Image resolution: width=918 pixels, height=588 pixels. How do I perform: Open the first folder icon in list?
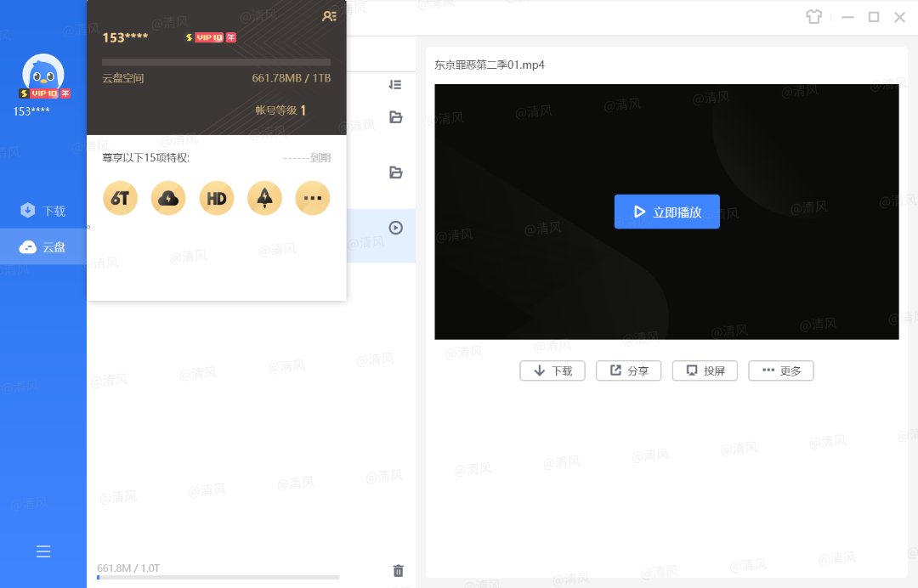tap(395, 117)
